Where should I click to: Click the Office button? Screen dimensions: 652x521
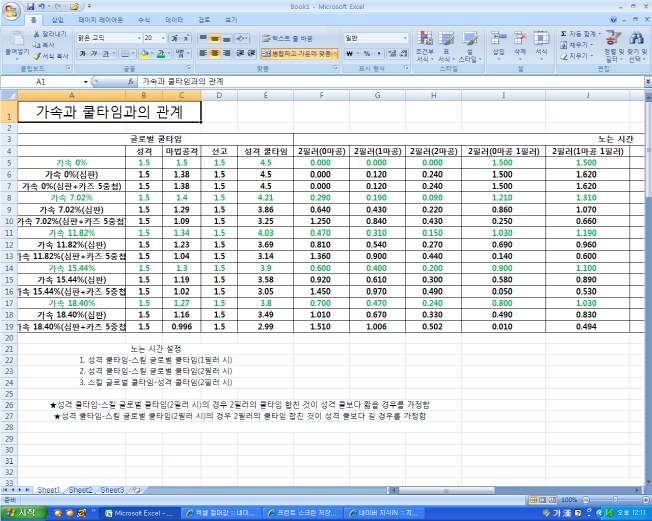12,10
